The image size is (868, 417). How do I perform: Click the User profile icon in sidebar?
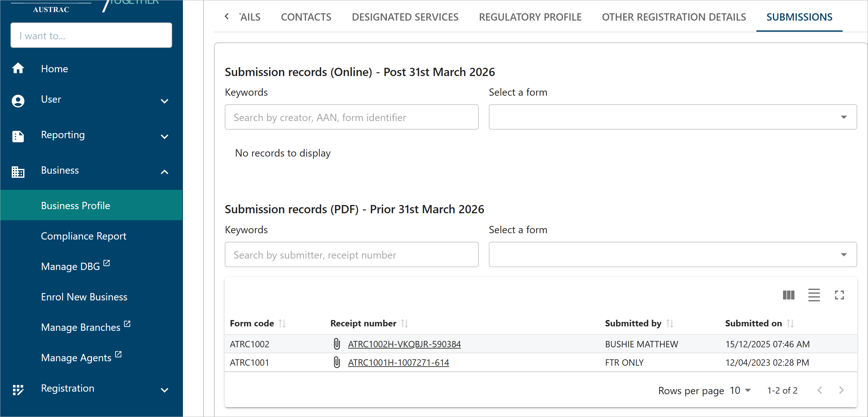[x=18, y=101]
